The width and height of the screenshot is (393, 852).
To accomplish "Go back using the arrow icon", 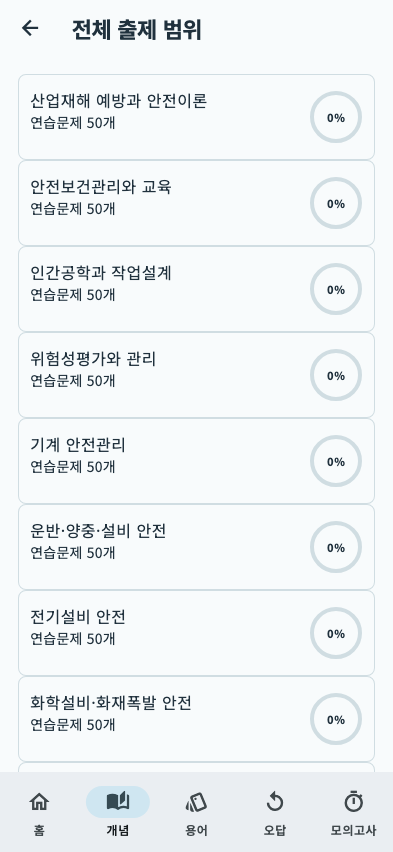I will [x=30, y=28].
